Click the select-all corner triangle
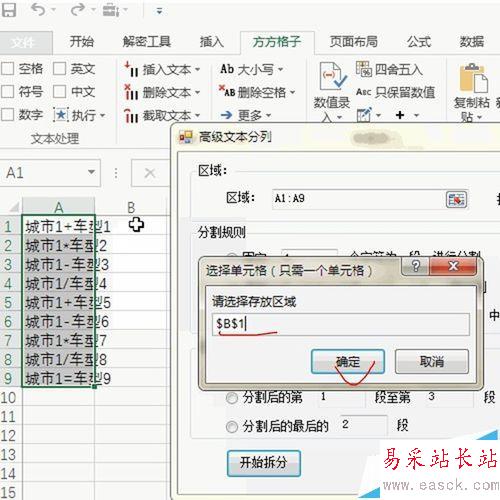 coord(13,207)
